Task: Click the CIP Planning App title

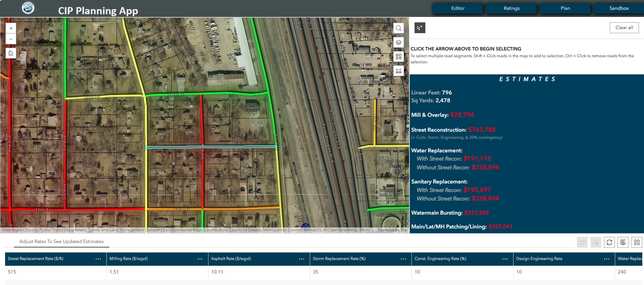Action: [98, 11]
